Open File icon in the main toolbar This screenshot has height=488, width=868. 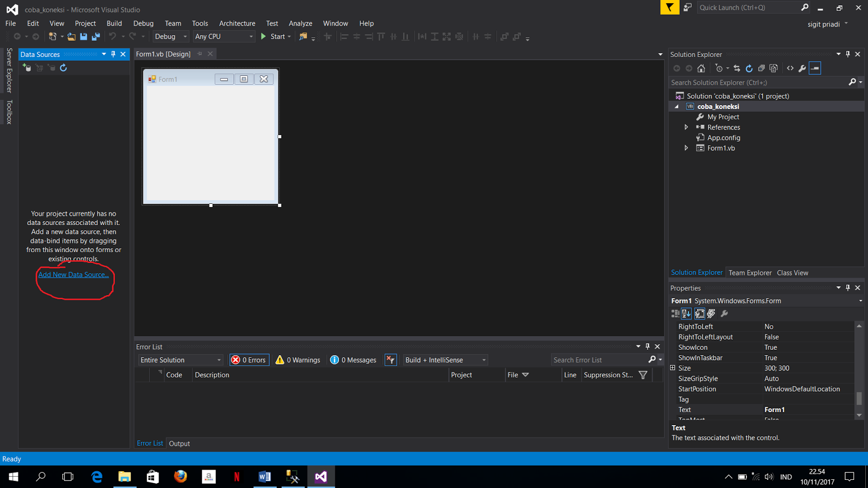pyautogui.click(x=71, y=36)
